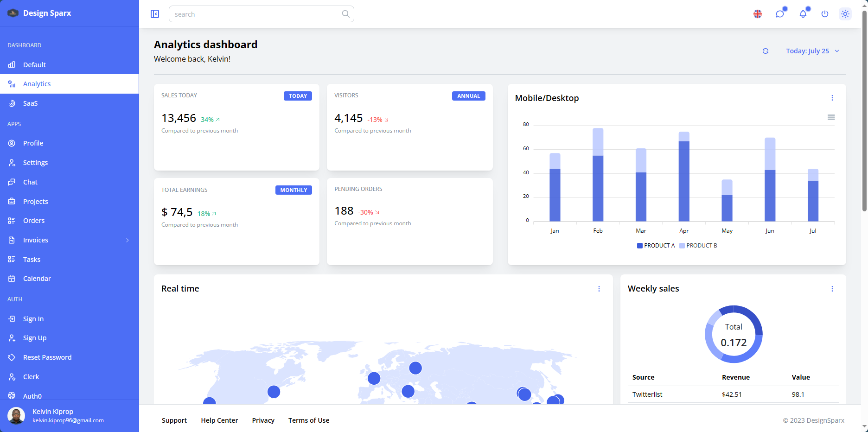This screenshot has width=868, height=432.
Task: Click the Terms of Use link
Action: click(308, 420)
